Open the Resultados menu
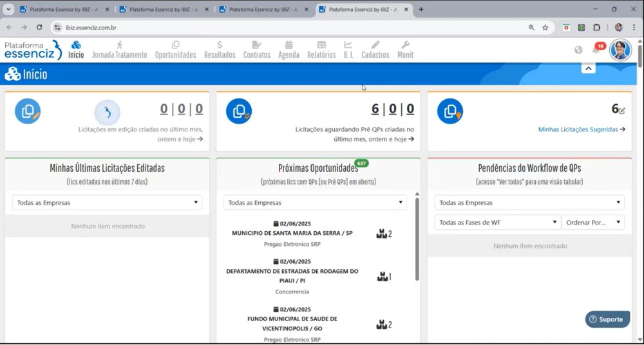 (220, 50)
